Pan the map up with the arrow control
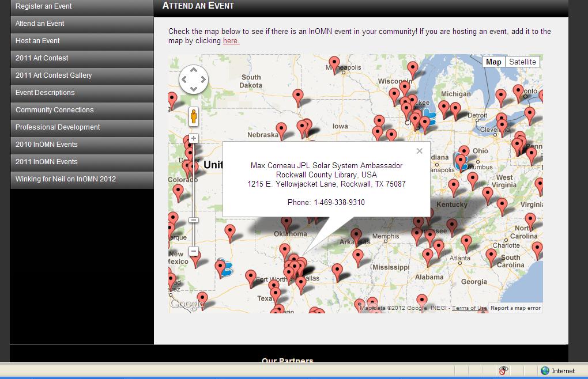Viewport: 588px width, 379px height. point(194,70)
